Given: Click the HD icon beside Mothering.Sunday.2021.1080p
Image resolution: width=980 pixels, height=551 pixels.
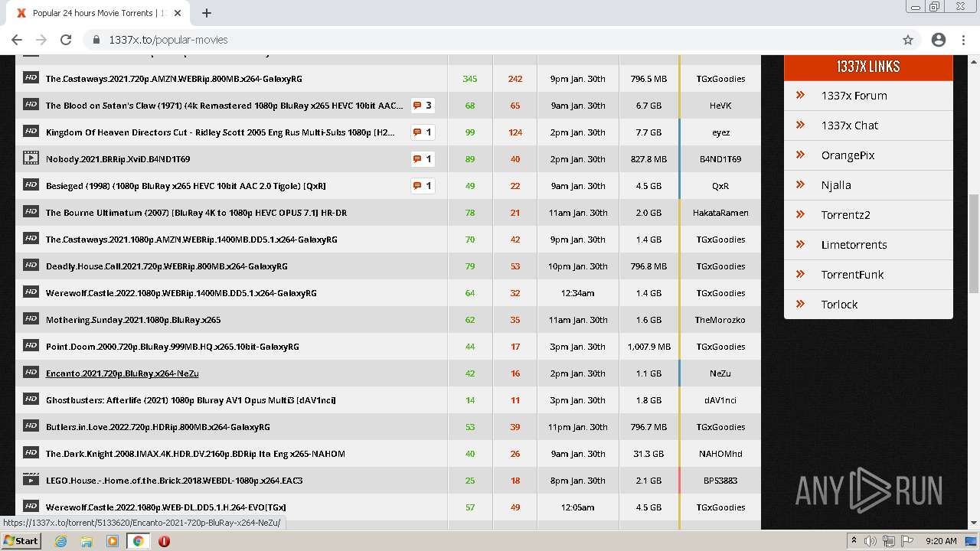Looking at the screenshot, I should [31, 318].
